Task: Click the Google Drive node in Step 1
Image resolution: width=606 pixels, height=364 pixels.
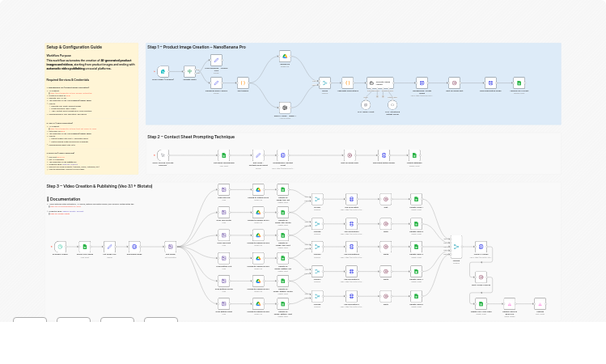Action: pos(285,57)
